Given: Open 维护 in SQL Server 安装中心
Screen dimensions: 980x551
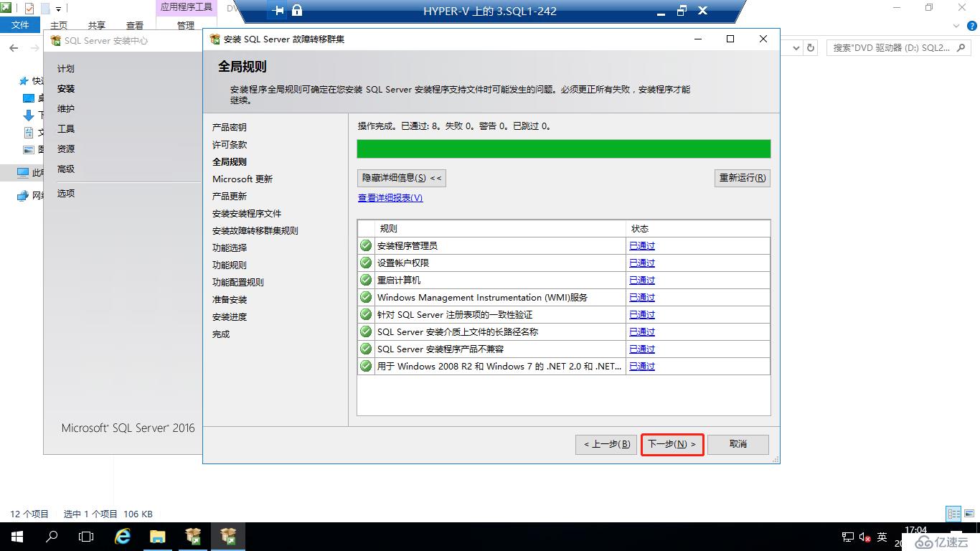Looking at the screenshot, I should point(66,108).
